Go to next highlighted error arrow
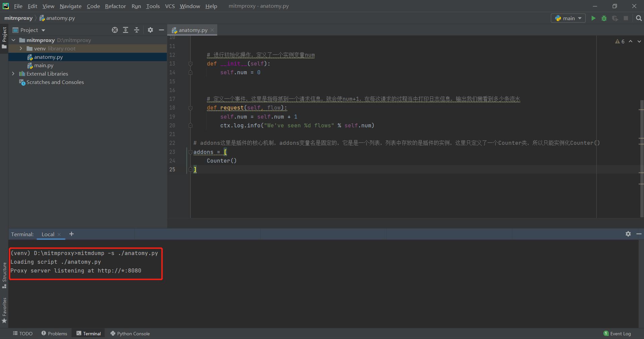 (639, 41)
